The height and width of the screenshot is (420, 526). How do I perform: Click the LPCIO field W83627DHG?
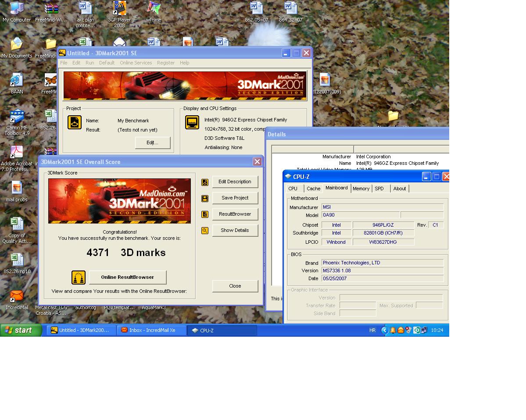(383, 242)
